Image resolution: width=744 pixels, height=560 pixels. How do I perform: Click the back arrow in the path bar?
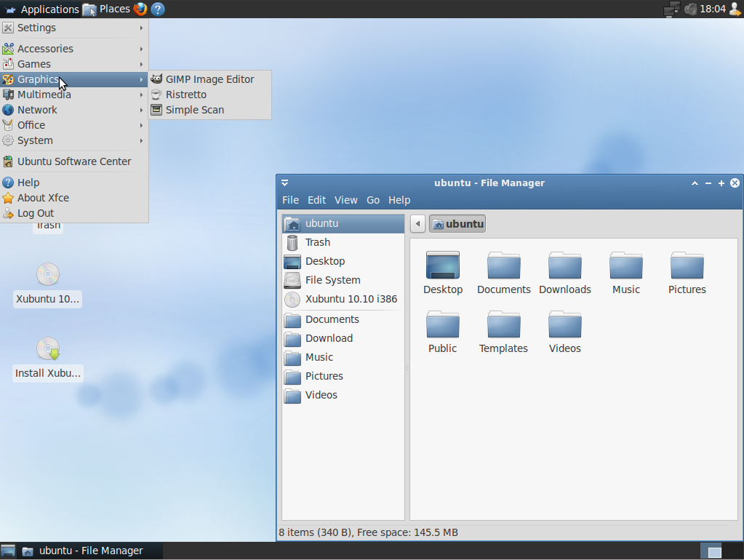click(418, 224)
